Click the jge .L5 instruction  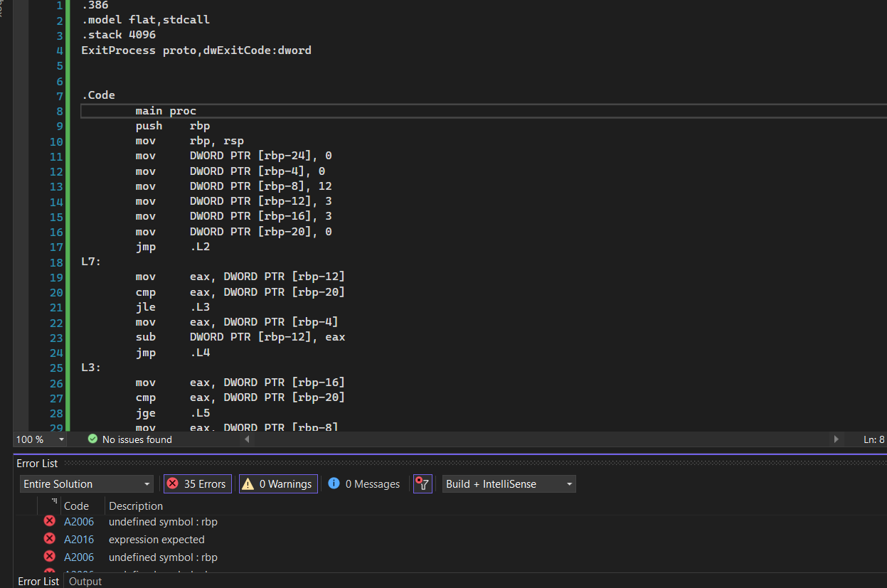click(173, 413)
